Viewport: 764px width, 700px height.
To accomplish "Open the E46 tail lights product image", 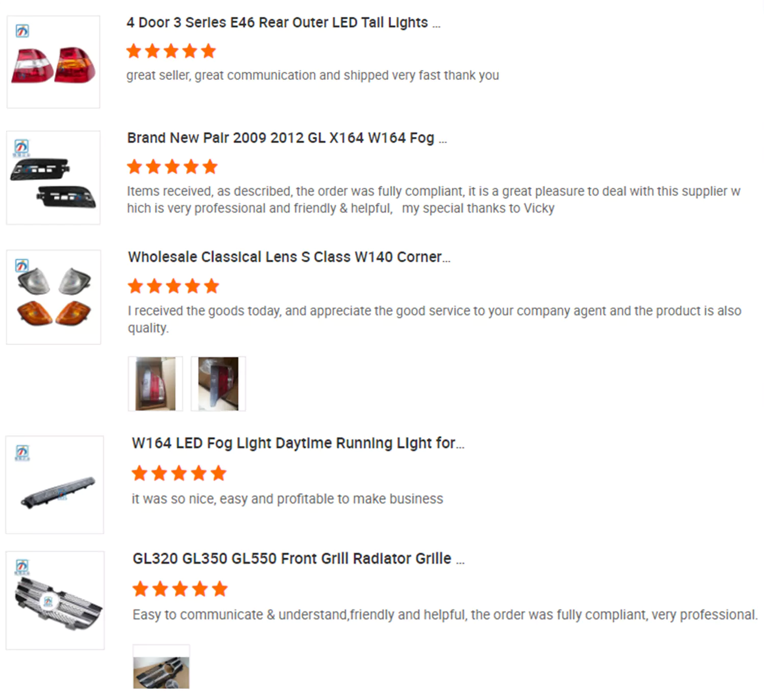I will (x=53, y=62).
